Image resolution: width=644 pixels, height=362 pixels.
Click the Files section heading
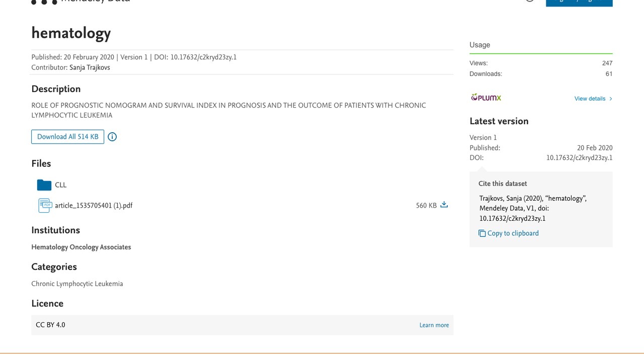click(41, 164)
